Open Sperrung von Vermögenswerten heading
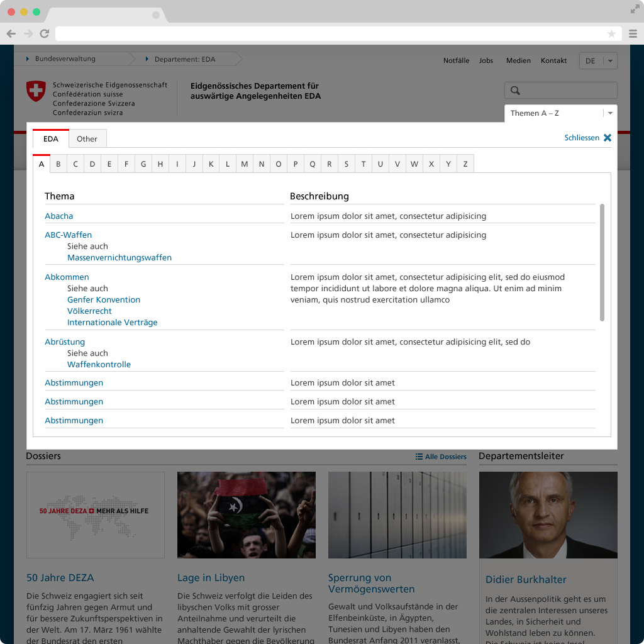644x644 pixels. pyautogui.click(x=371, y=584)
